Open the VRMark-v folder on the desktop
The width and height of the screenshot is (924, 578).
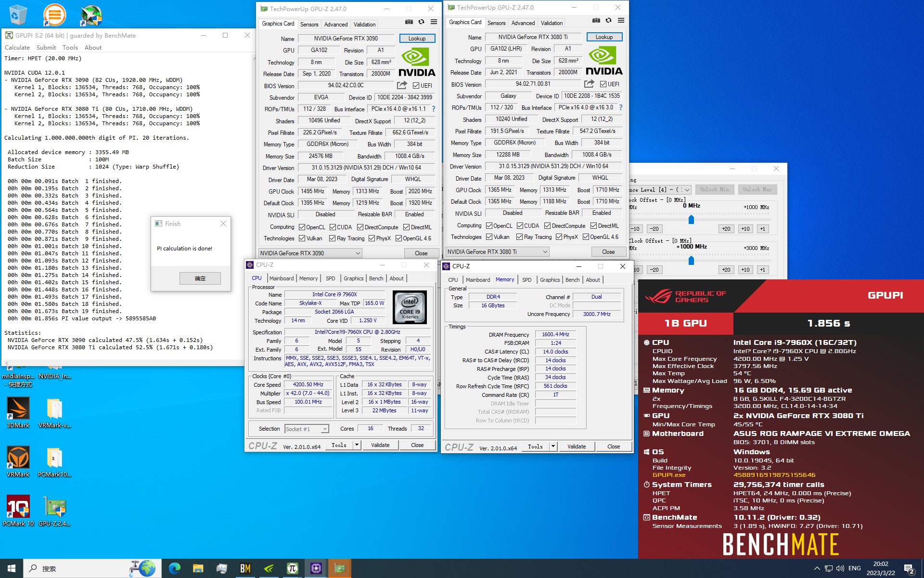(x=54, y=412)
